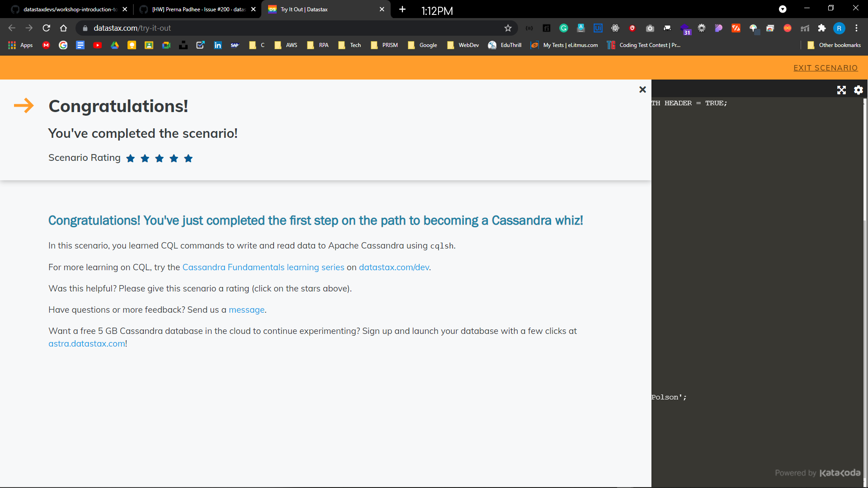Open the Grammarly extension icon

[564, 28]
